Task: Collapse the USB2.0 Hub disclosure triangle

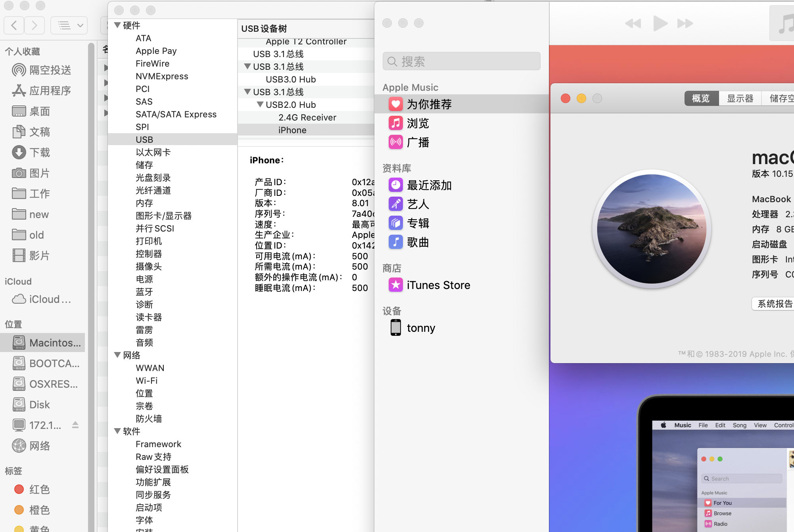Action: tap(260, 105)
